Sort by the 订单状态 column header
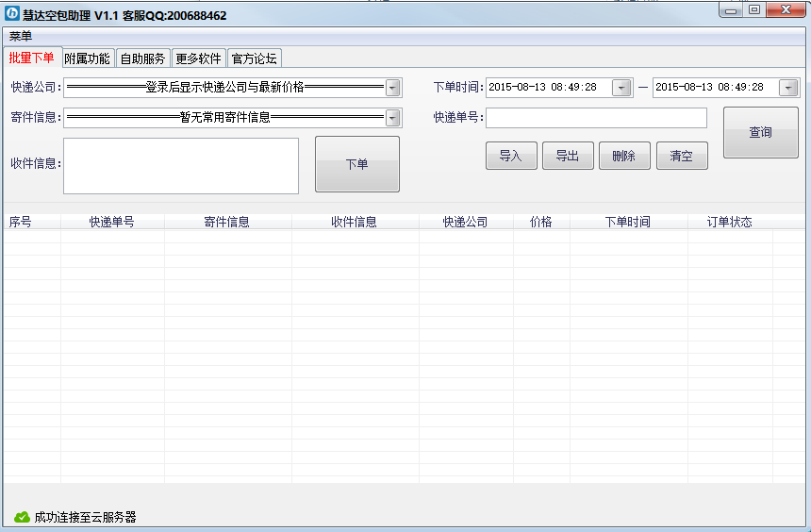 729,223
